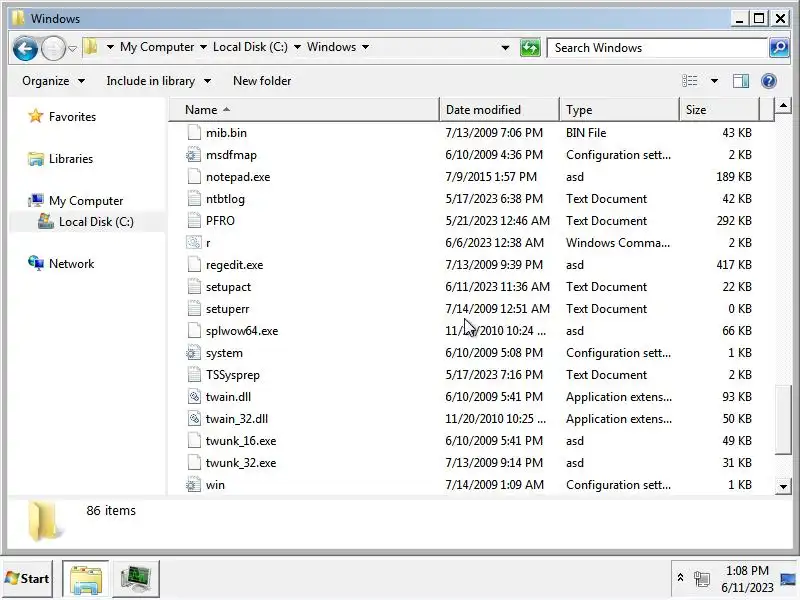Select the r command script icon

(x=193, y=242)
